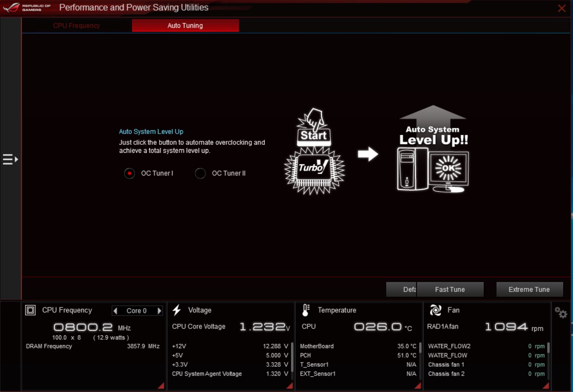Screen dimensions: 573x392
Task: Open the CPU Frequency tab
Action: coord(76,26)
